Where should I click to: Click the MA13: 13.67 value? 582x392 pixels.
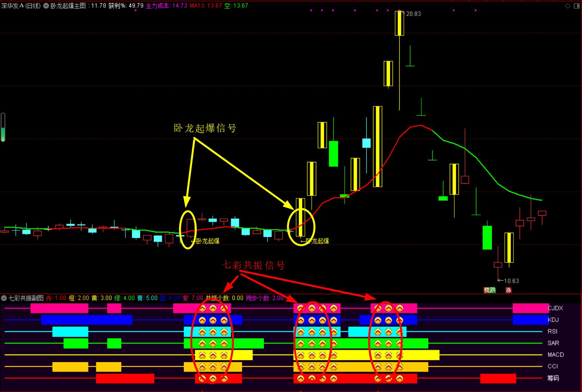pyautogui.click(x=206, y=6)
